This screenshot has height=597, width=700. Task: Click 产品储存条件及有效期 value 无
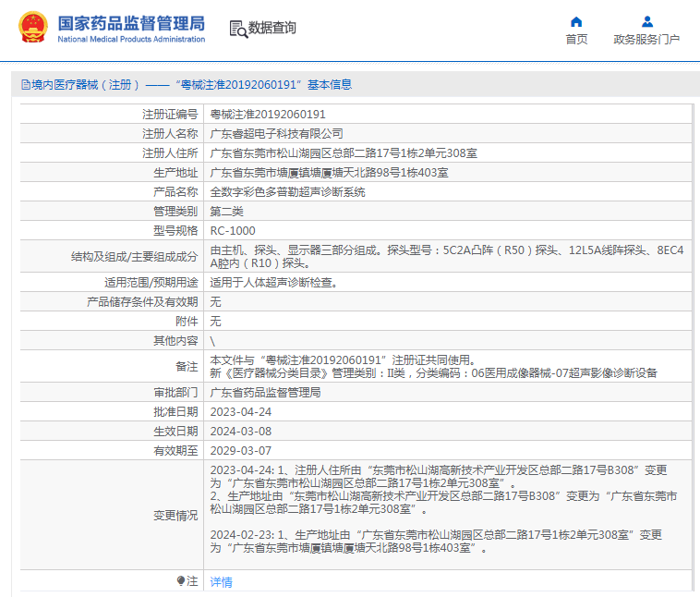click(215, 302)
